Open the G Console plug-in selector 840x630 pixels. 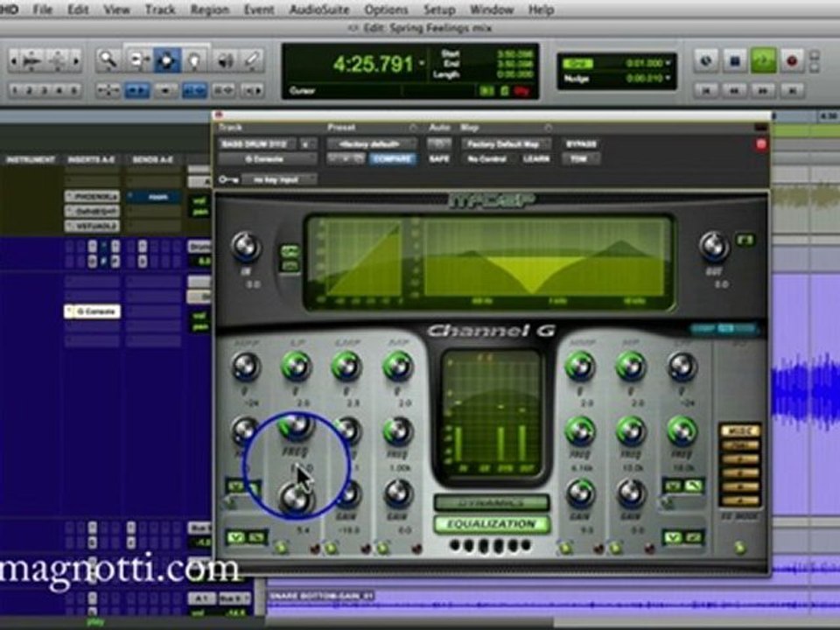[267, 159]
